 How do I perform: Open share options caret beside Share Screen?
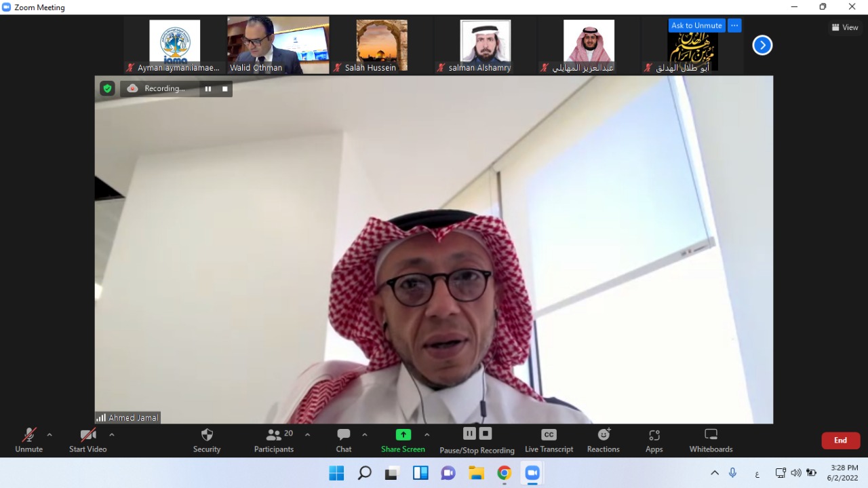coord(427,435)
